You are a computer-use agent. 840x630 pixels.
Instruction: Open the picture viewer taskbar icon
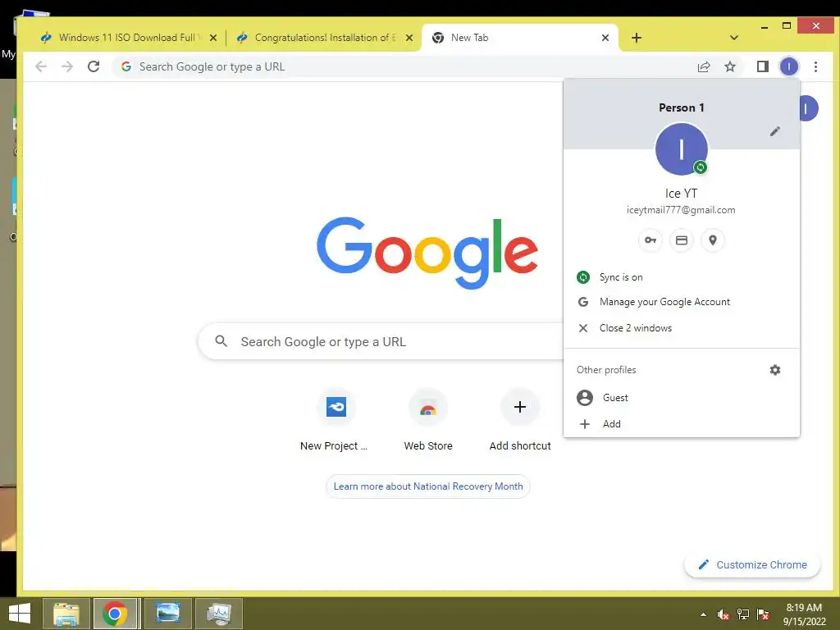click(167, 614)
